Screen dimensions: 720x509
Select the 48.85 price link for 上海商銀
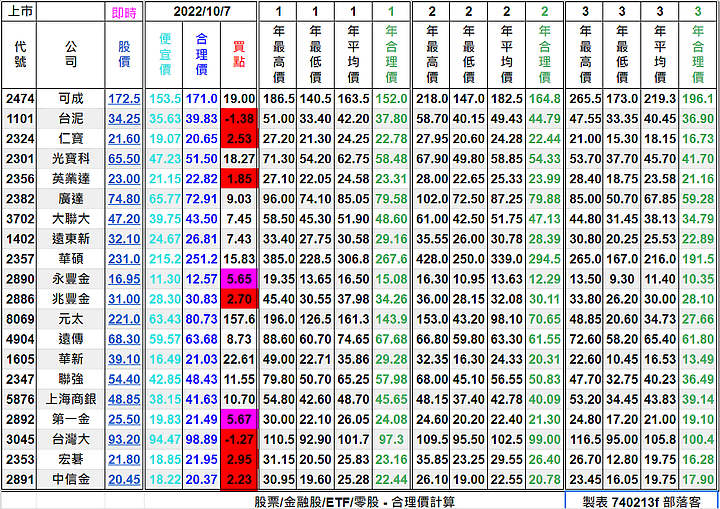coord(124,399)
